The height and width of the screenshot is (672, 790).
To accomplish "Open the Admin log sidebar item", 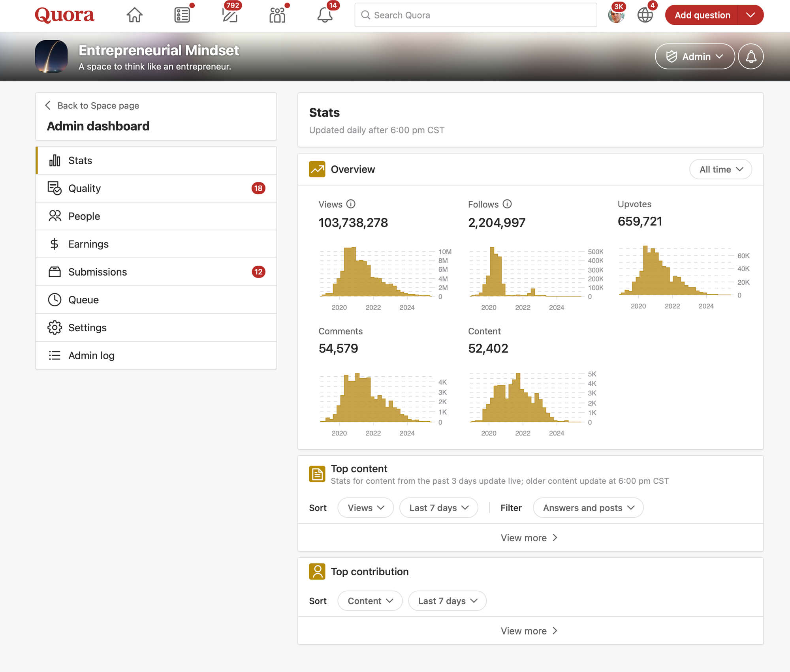I will tap(156, 355).
